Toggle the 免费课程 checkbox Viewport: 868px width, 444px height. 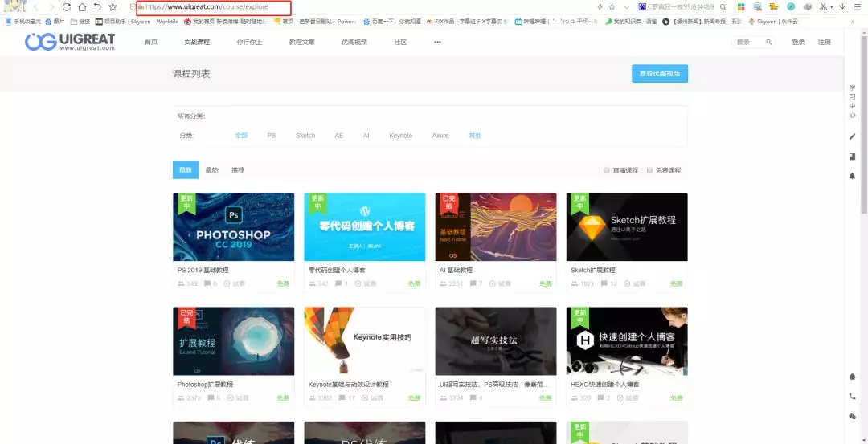click(x=649, y=170)
